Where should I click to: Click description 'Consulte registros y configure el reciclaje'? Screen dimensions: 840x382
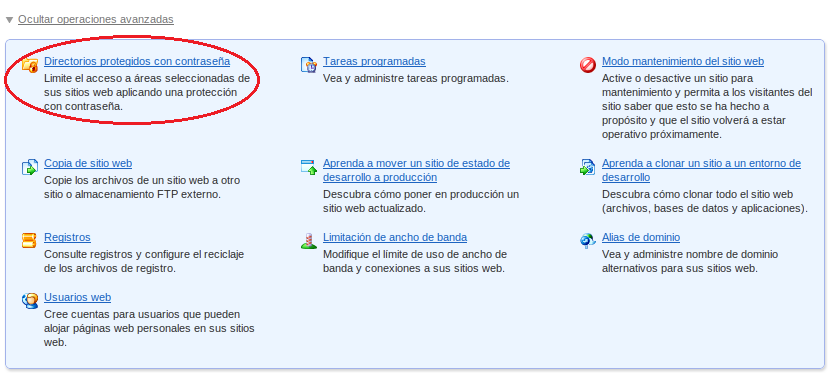[x=144, y=261]
